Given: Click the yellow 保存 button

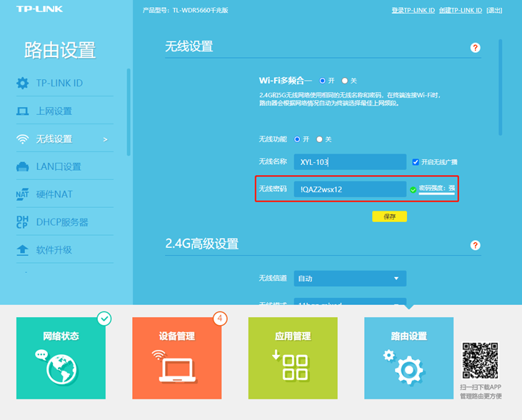Looking at the screenshot, I should point(389,216).
